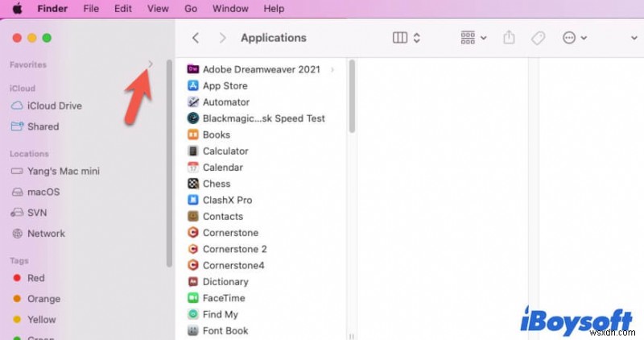Image resolution: width=644 pixels, height=340 pixels.
Task: Open the Window menu
Action: tap(230, 9)
